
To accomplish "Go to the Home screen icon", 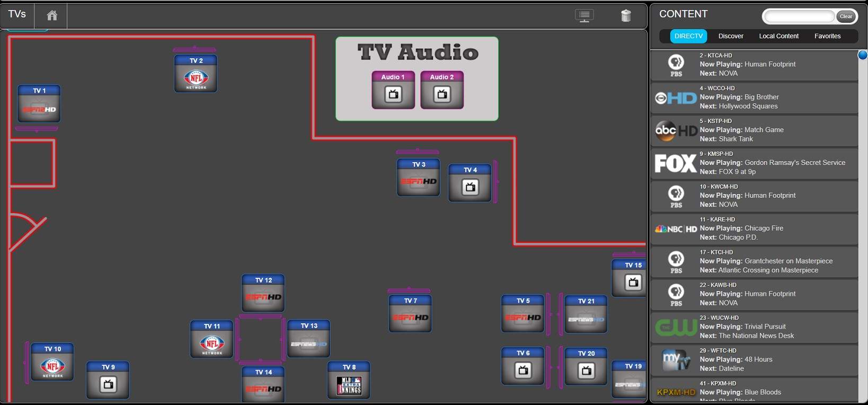I will tap(51, 15).
